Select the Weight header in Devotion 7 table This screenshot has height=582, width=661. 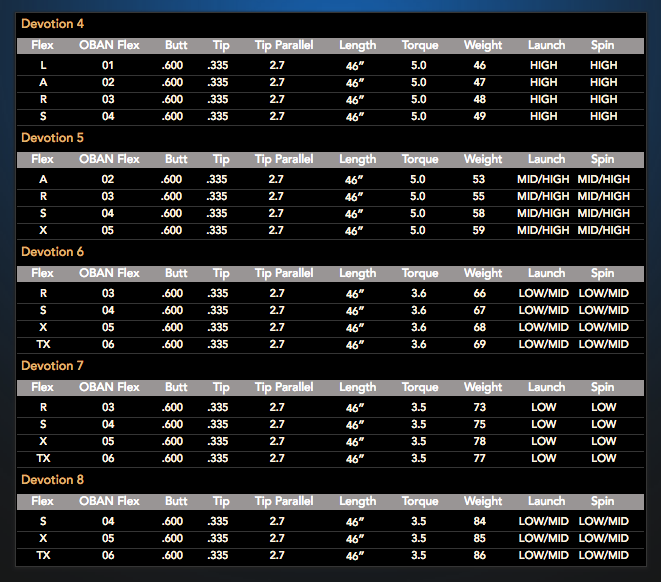click(x=483, y=387)
